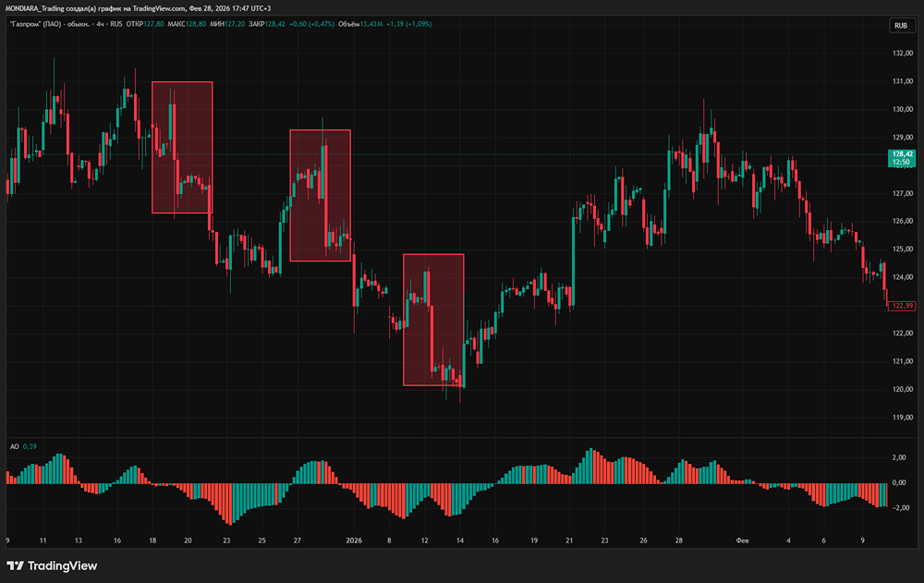Image resolution: width=924 pixels, height=583 pixels.
Task: Click the RUS exchange label in legend
Action: coord(116,24)
